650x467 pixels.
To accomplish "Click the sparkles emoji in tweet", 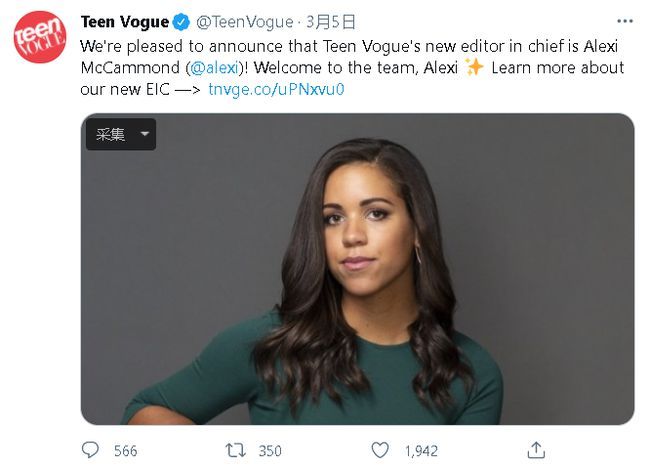I will (474, 67).
